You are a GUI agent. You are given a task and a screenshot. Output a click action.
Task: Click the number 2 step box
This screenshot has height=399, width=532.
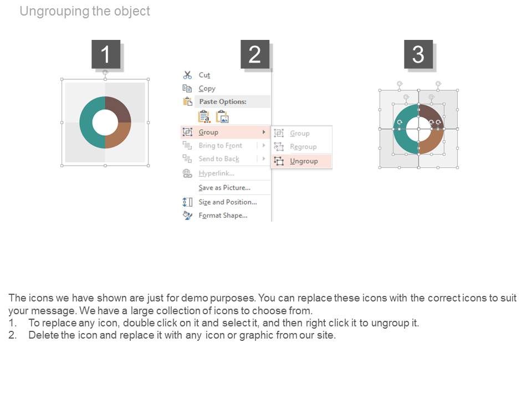(x=255, y=54)
